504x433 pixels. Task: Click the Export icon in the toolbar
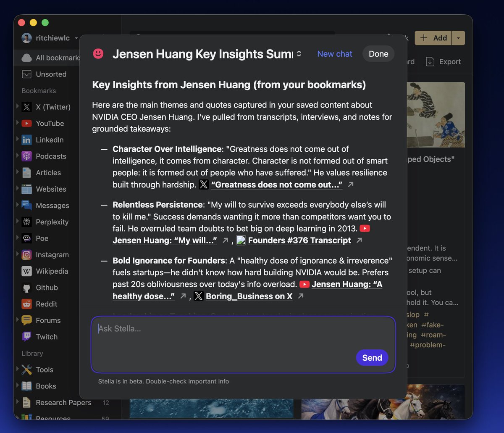point(430,62)
